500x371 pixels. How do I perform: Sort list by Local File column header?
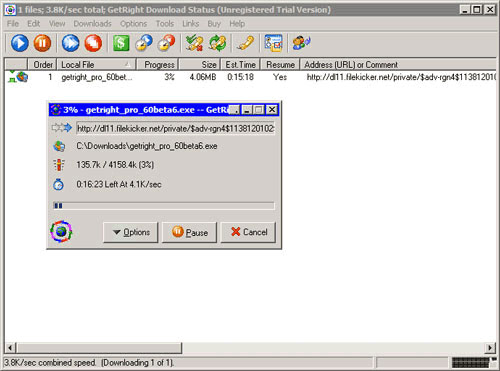(96, 64)
